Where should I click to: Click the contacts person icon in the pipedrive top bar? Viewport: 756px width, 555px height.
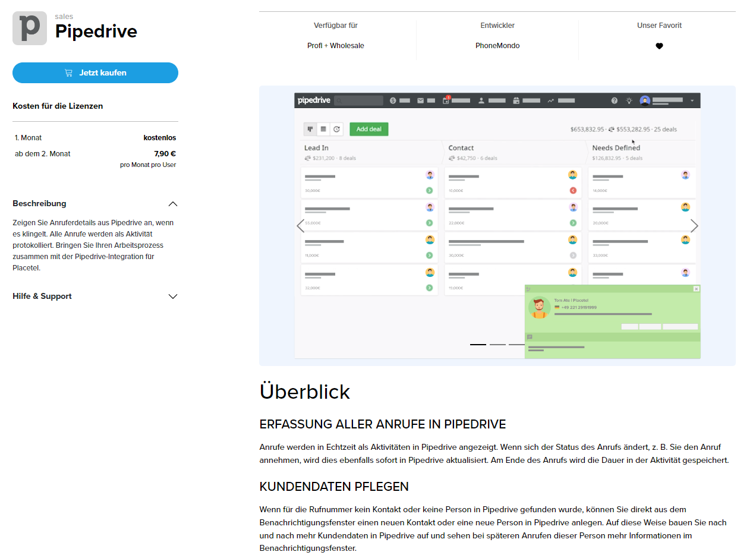coord(482,101)
